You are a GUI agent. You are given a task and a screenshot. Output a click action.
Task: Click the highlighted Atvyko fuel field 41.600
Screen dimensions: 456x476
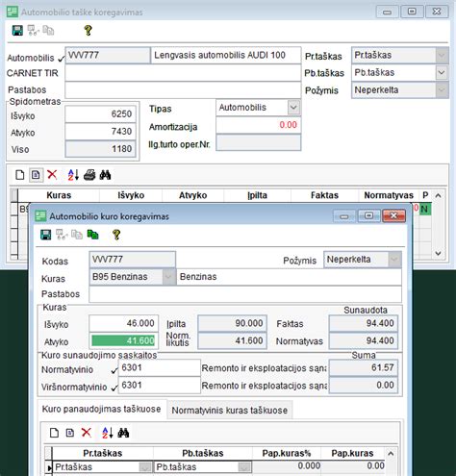(x=123, y=340)
